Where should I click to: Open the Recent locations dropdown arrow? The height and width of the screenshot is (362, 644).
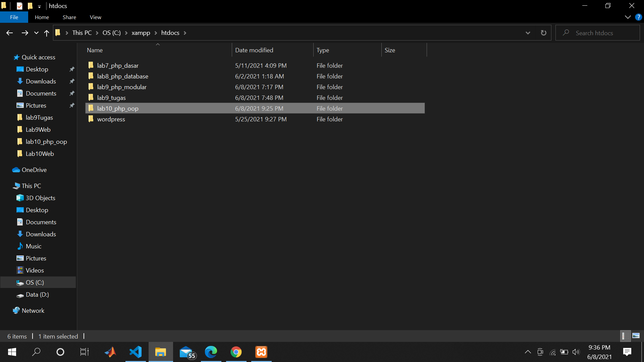point(36,33)
